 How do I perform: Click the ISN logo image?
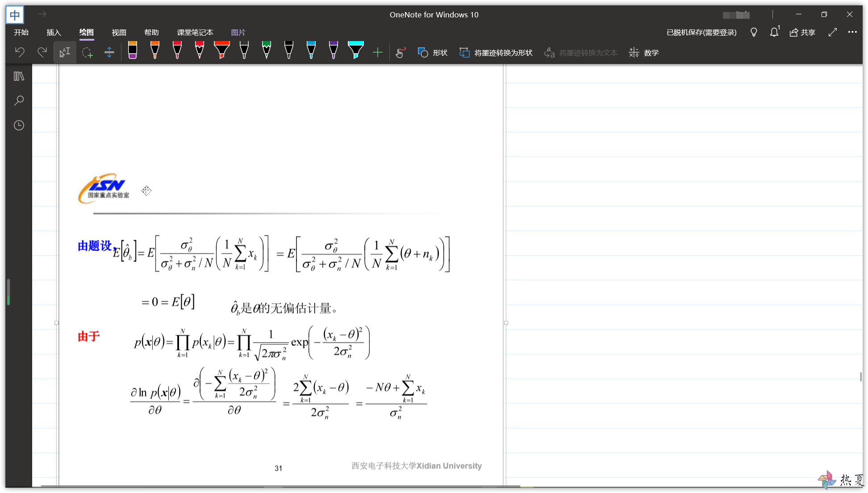[104, 188]
